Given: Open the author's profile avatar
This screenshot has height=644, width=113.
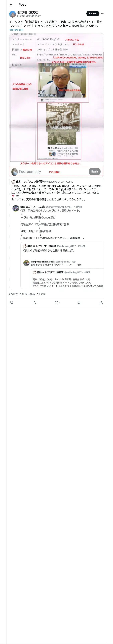Looking at the screenshot, I should click(x=13, y=14).
